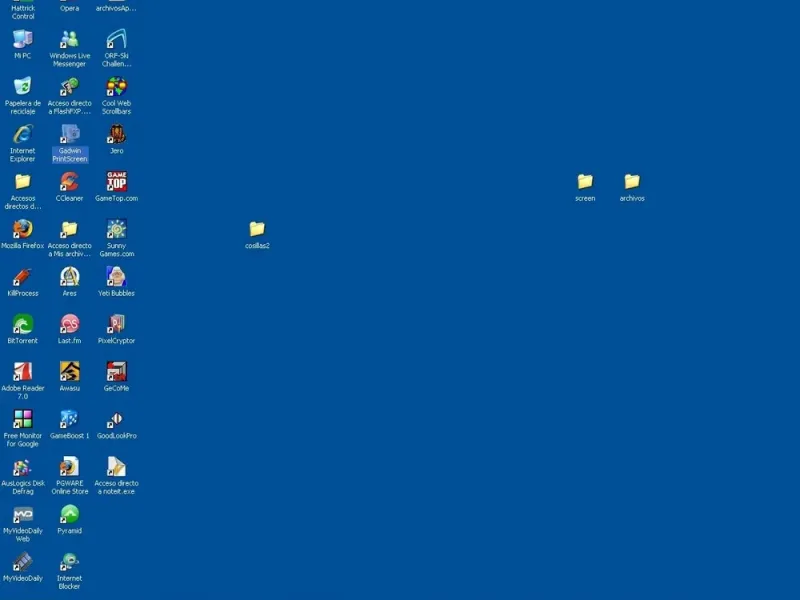Select the MyVideoDaily film icon
800x600 pixels.
click(22, 561)
